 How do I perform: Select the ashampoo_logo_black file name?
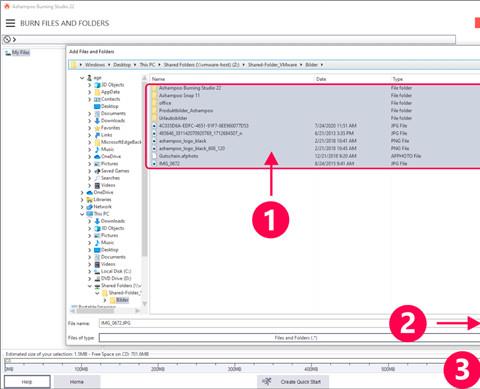(183, 141)
